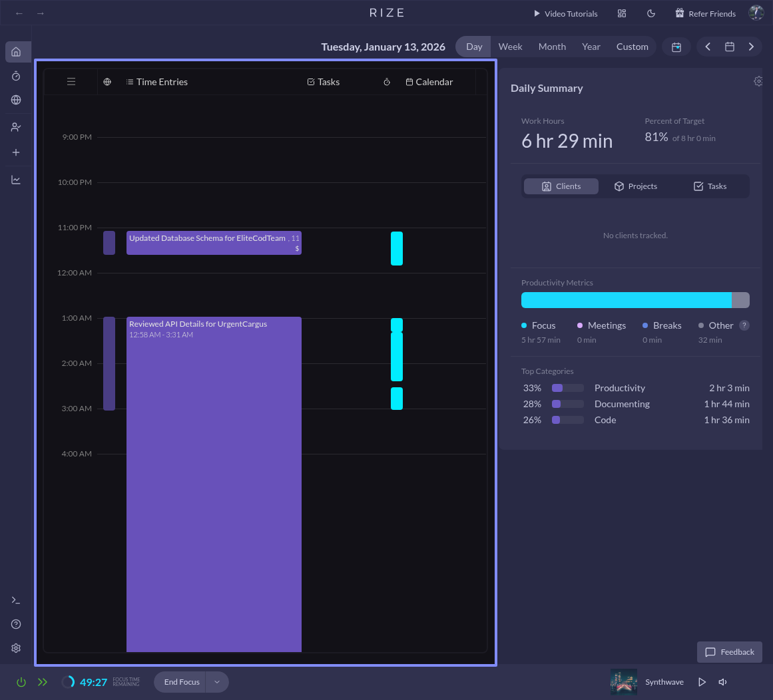Click the End Focus button
The width and height of the screenshot is (773, 700).
pos(182,682)
